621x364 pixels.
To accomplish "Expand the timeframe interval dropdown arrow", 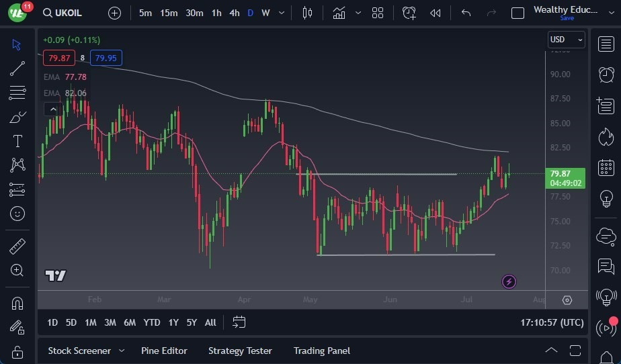I will tap(281, 13).
